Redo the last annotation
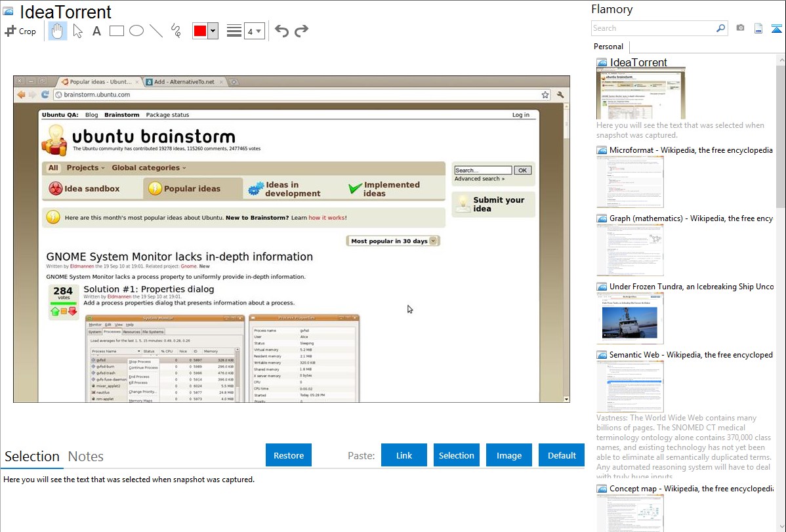The width and height of the screenshot is (786, 532). click(x=301, y=31)
